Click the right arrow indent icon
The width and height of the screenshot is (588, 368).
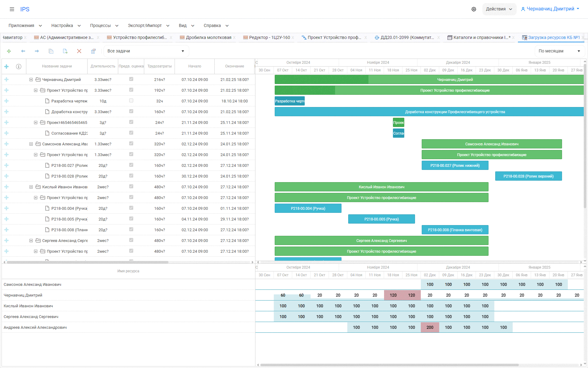(37, 51)
